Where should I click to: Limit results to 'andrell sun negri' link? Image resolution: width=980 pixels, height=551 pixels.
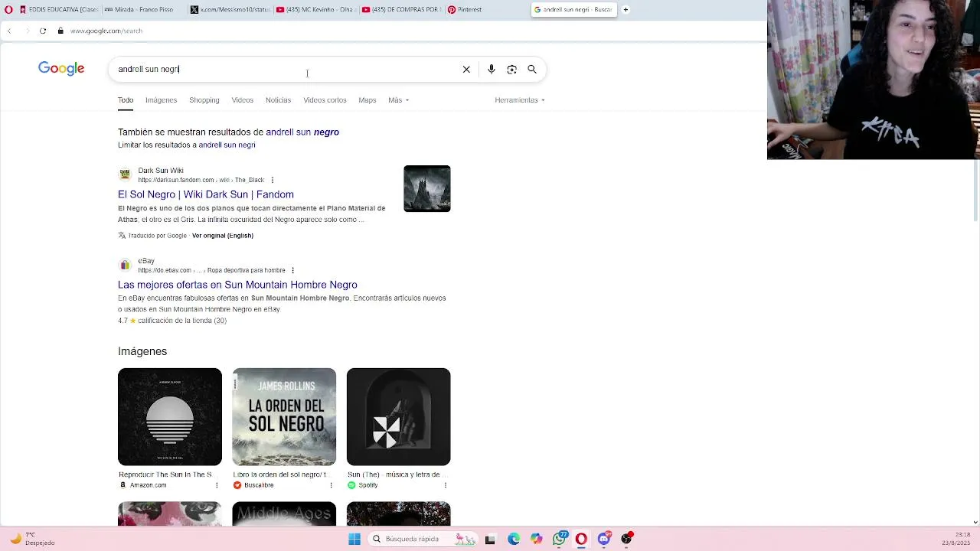pos(227,145)
